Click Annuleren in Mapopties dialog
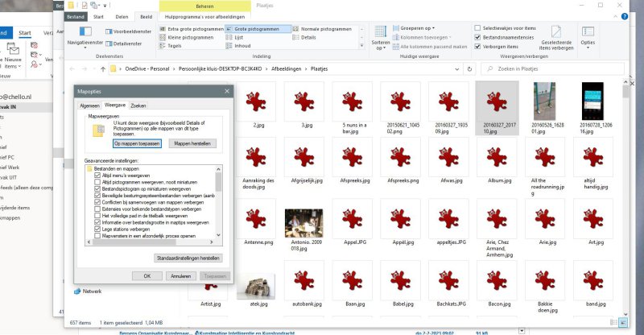Viewport: 644px width, 335px height. point(180,276)
